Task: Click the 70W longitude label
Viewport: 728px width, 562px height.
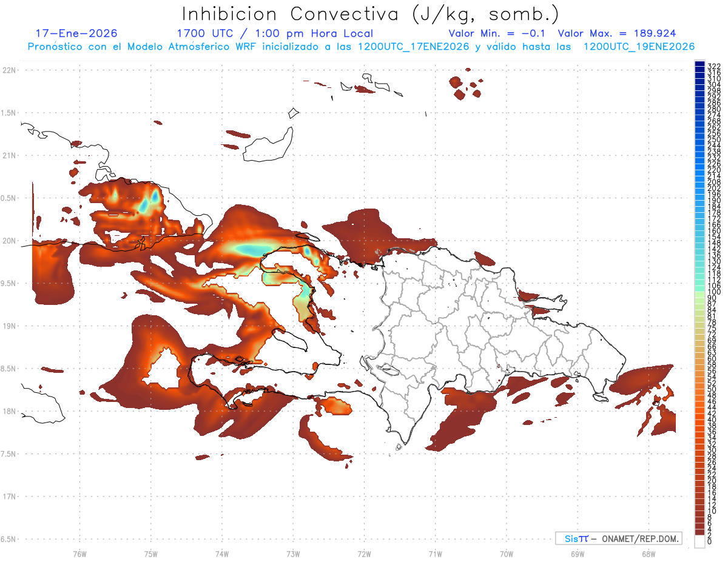Action: (x=507, y=553)
